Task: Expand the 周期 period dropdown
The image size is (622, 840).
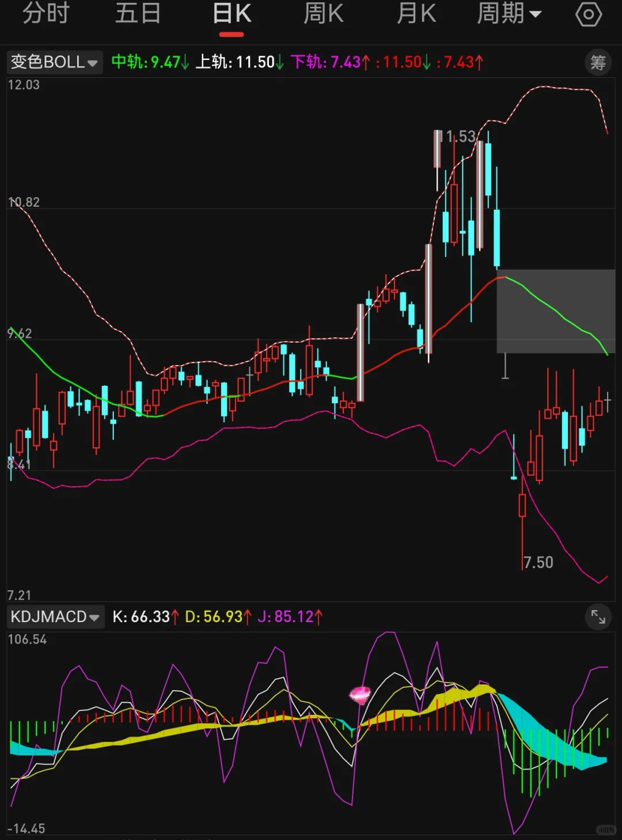Action: click(509, 14)
